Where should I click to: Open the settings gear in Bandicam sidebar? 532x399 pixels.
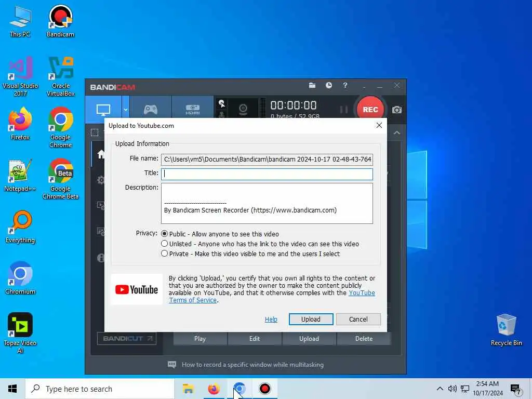click(101, 180)
